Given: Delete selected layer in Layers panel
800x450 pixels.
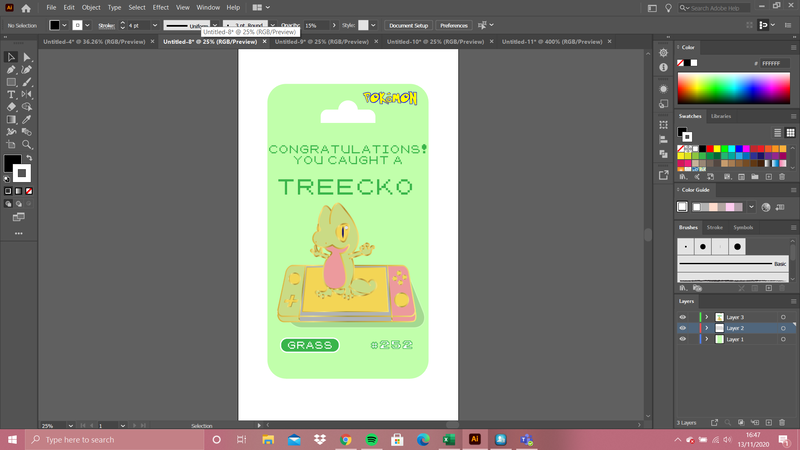Looking at the screenshot, I should [782, 422].
